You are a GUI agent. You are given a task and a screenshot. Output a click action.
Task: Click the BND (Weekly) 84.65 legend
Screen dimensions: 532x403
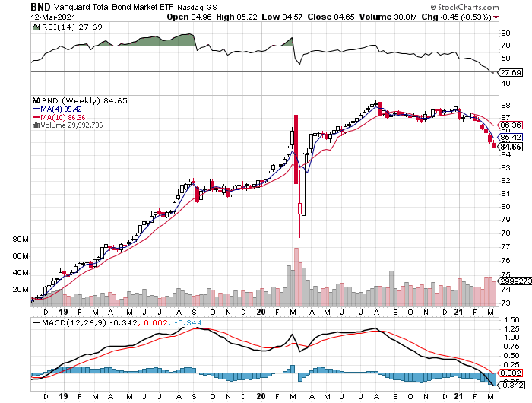click(x=84, y=100)
